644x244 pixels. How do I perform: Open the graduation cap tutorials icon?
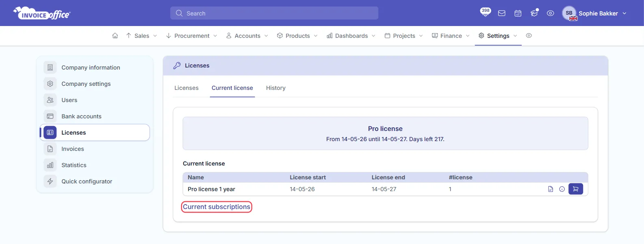(x=534, y=13)
